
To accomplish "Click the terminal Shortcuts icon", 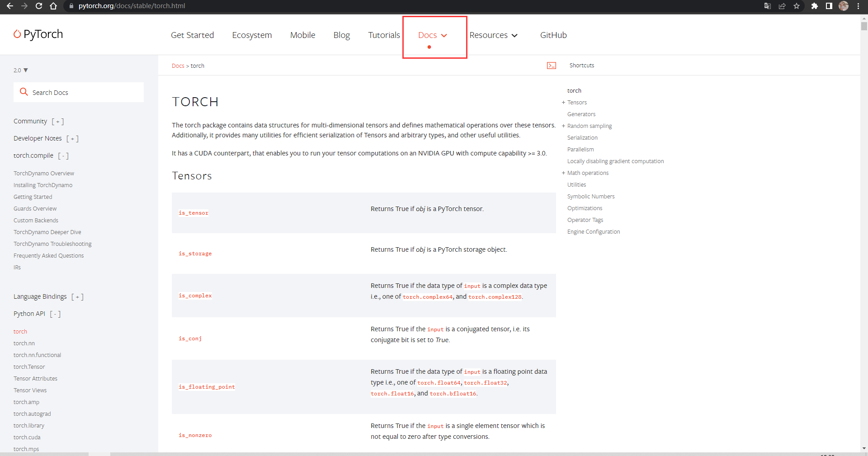I will (x=552, y=66).
